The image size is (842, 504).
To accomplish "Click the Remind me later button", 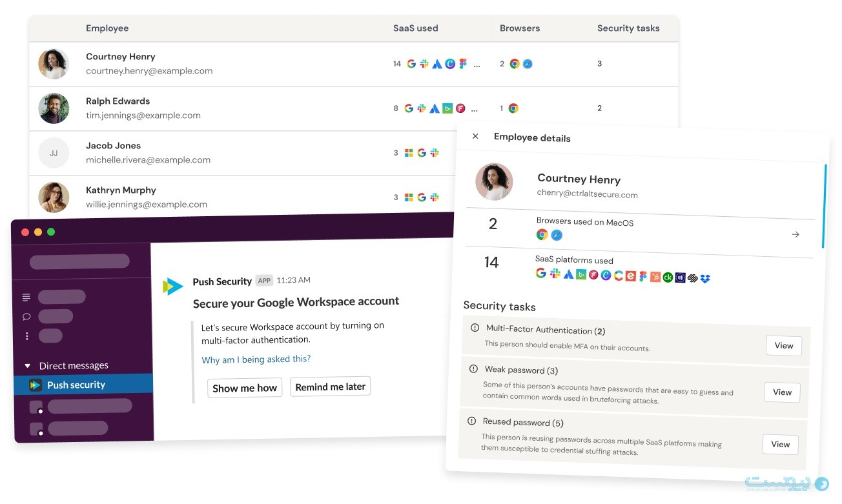I will (330, 387).
